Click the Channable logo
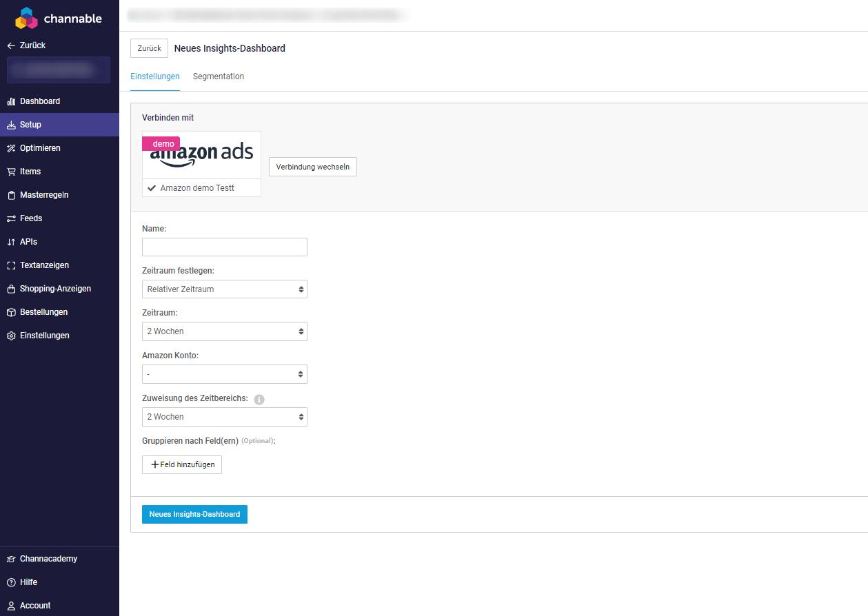 point(58,19)
